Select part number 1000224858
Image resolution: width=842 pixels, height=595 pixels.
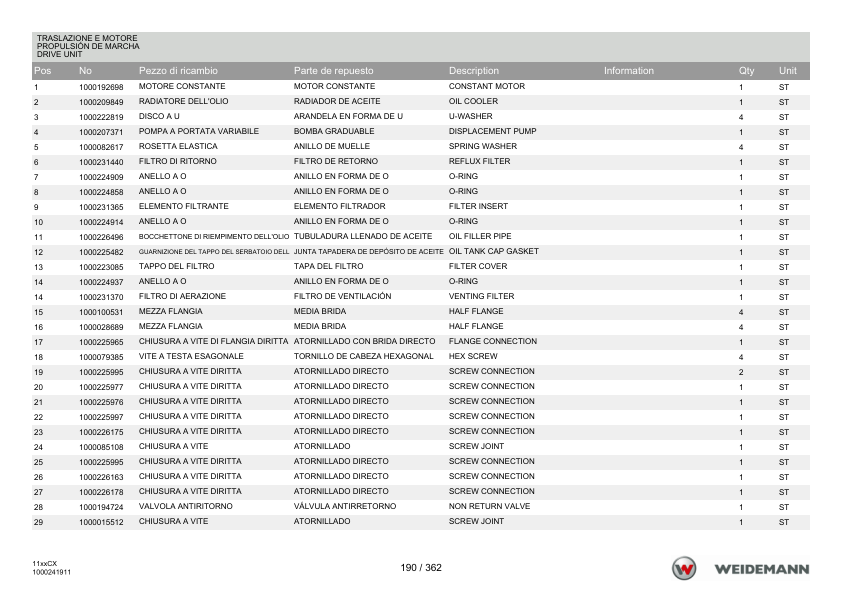click(101, 192)
